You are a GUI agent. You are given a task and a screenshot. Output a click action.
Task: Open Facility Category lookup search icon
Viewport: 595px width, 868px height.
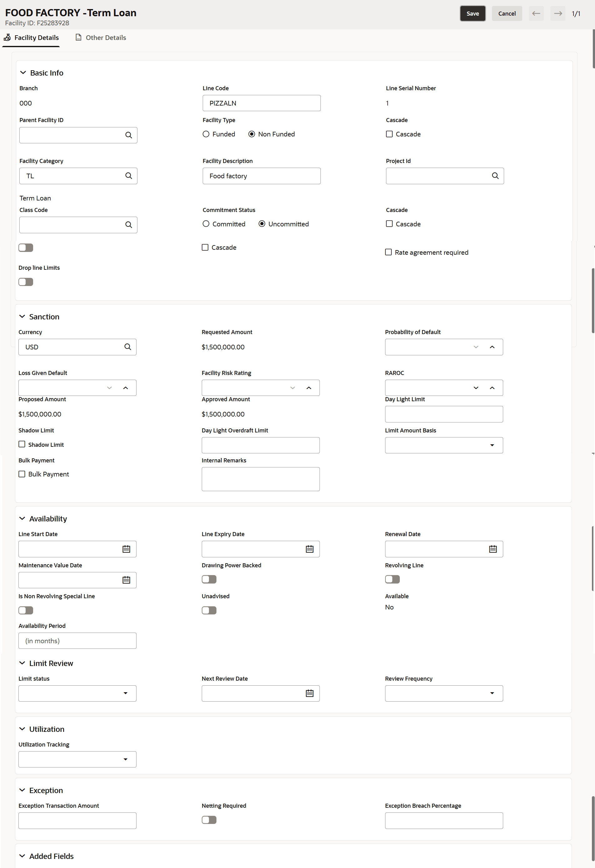[128, 176]
